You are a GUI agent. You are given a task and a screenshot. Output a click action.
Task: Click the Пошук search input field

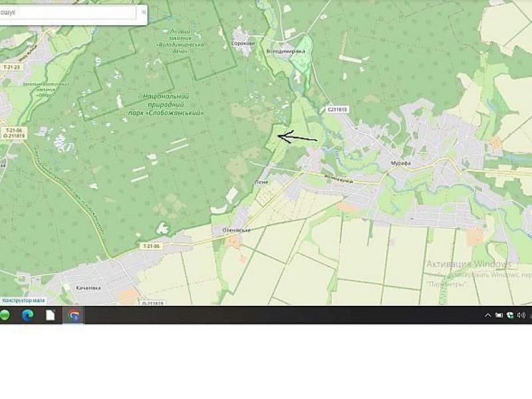pos(66,13)
